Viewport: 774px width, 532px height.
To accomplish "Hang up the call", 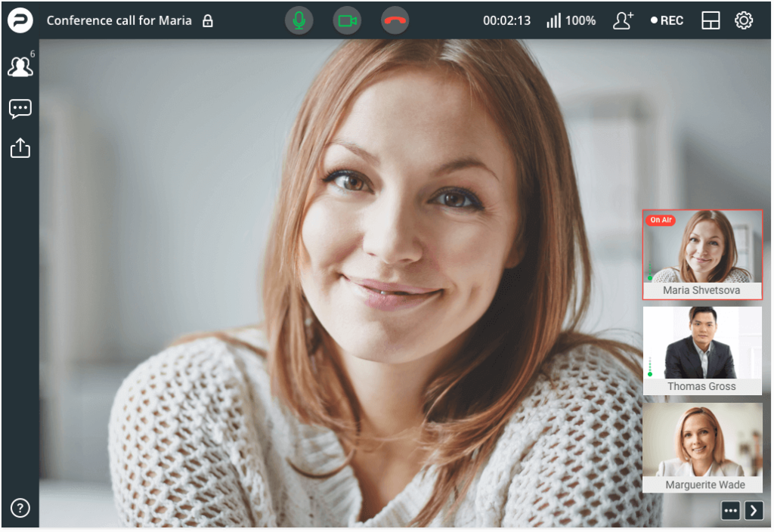I will (395, 20).
